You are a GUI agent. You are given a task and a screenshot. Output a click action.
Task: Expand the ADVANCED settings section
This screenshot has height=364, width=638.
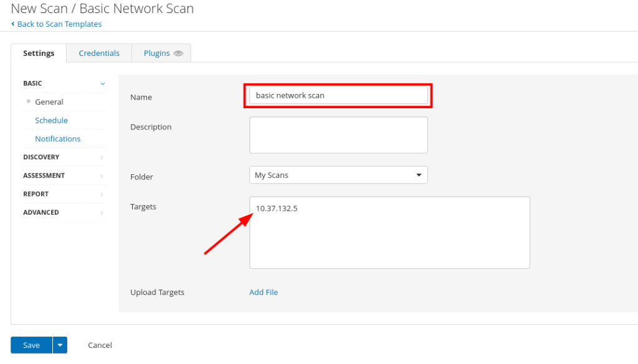click(x=64, y=212)
